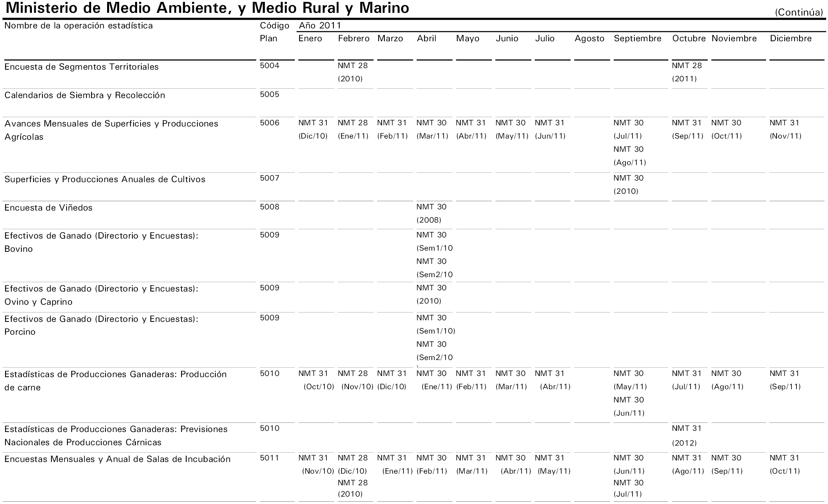Click plan code '5004'
The image size is (828, 504).
[270, 65]
